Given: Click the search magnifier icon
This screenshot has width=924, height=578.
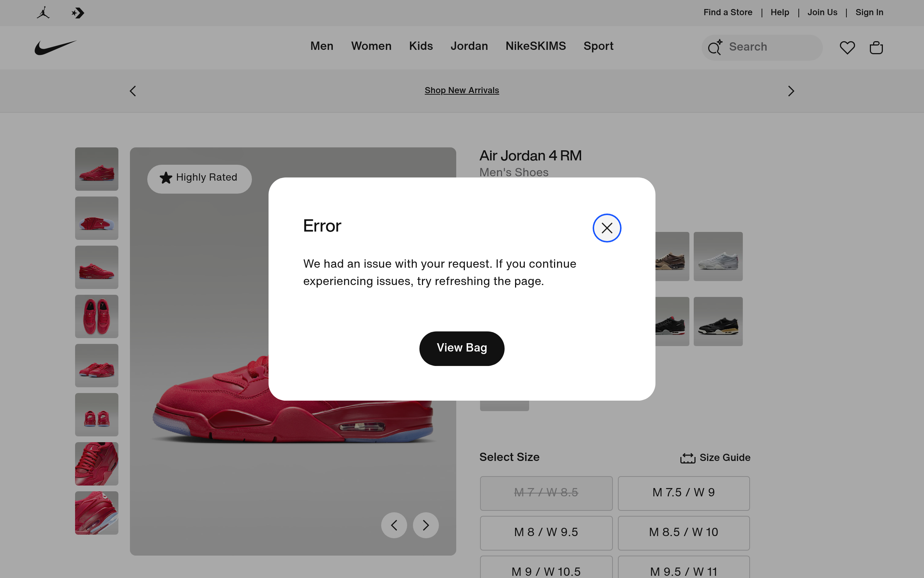Looking at the screenshot, I should [715, 47].
